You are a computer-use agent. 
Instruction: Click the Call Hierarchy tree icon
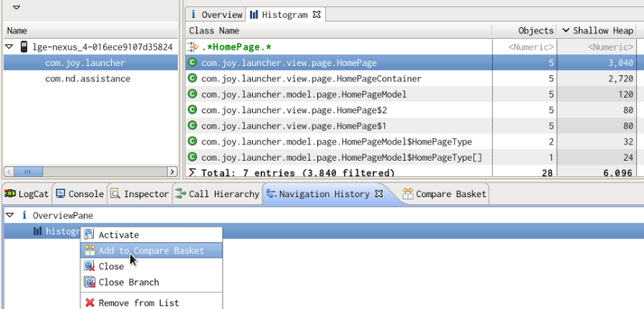pos(180,193)
